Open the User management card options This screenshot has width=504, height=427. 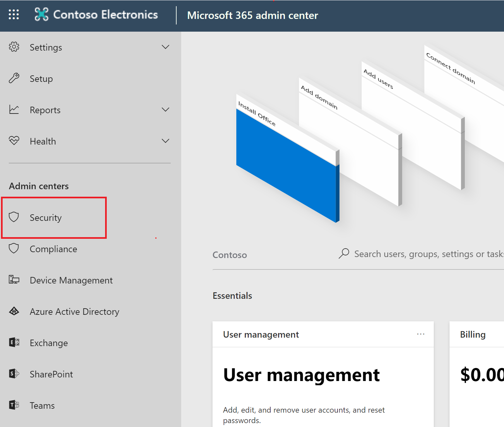click(421, 334)
